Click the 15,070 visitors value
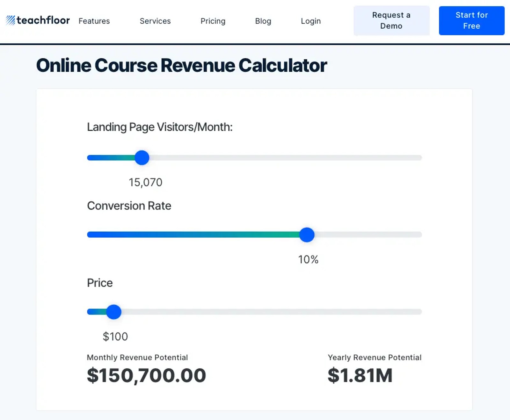 [x=146, y=182]
